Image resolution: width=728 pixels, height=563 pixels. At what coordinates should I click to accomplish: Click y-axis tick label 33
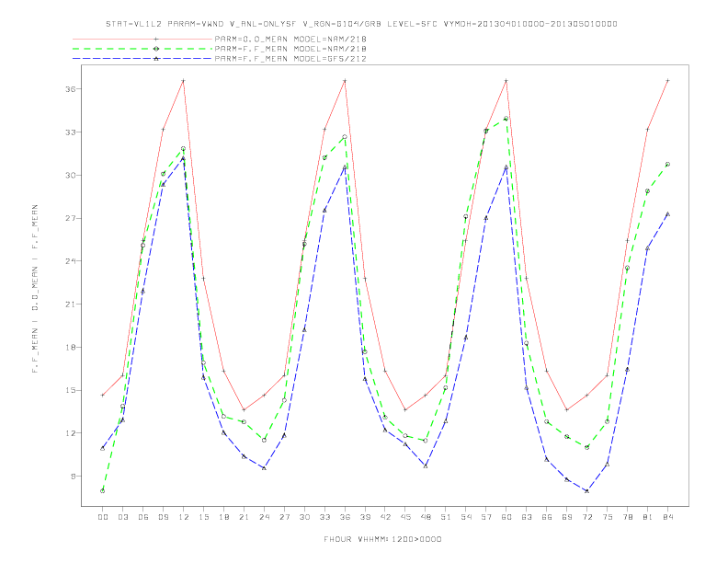[x=71, y=132]
